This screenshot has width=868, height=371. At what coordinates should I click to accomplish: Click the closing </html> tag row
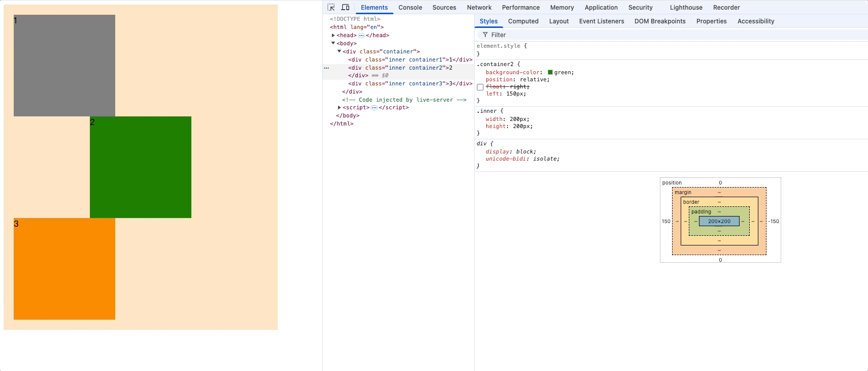[342, 123]
